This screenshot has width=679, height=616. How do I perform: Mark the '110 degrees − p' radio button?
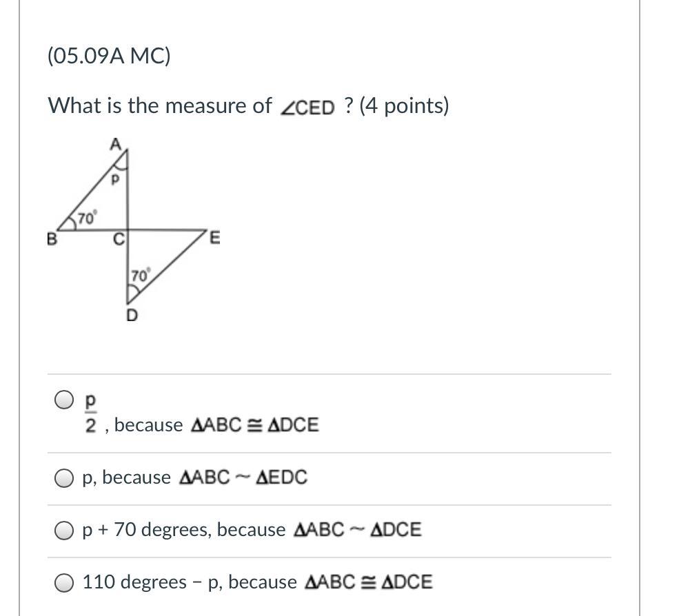click(x=64, y=583)
